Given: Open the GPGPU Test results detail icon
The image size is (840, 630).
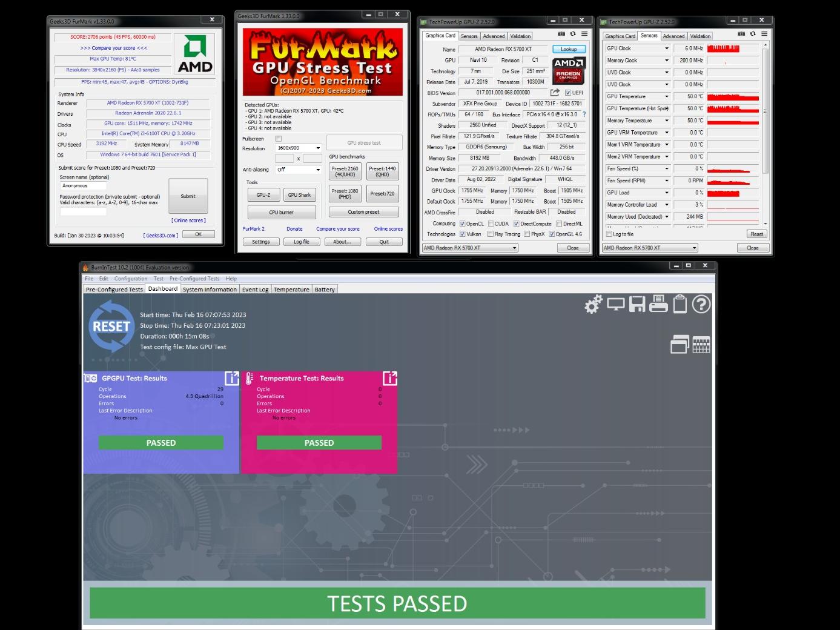Looking at the screenshot, I should point(232,379).
